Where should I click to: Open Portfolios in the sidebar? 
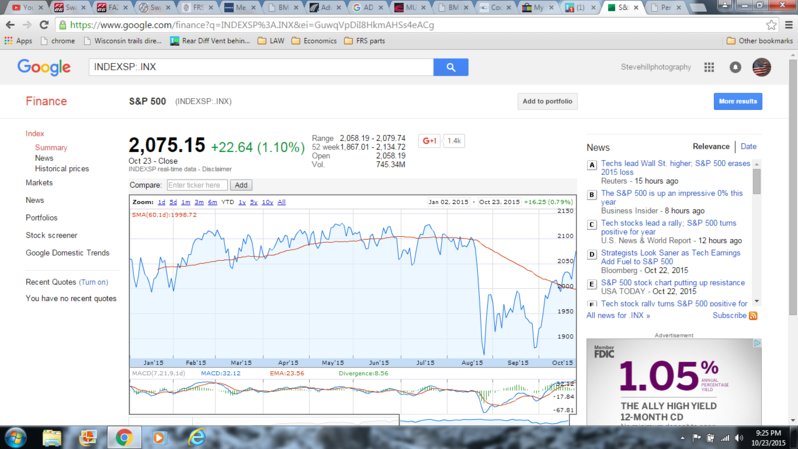point(41,218)
